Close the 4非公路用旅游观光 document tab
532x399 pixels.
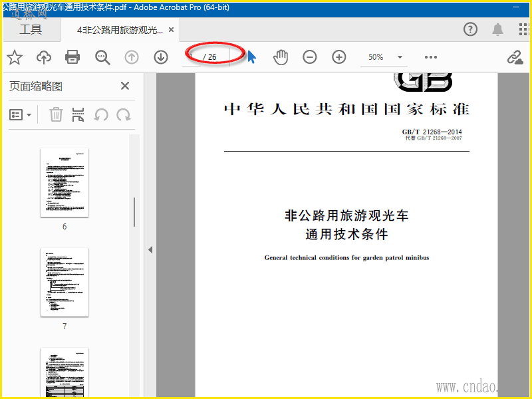(172, 30)
